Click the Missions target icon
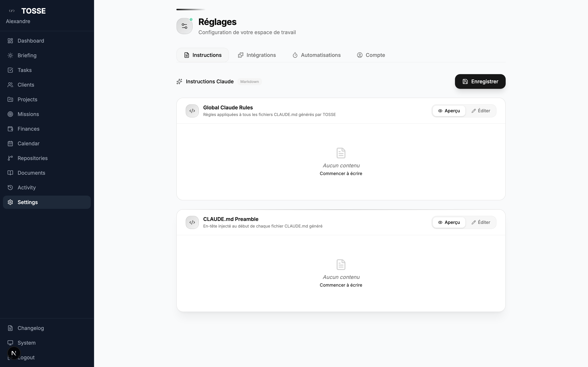The image size is (588, 367). pos(10,114)
